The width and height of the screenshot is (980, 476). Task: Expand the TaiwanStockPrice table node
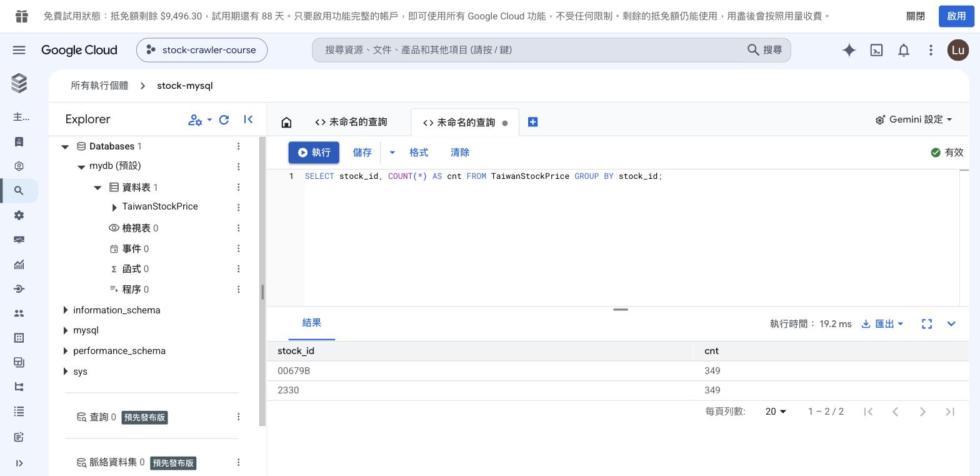114,207
